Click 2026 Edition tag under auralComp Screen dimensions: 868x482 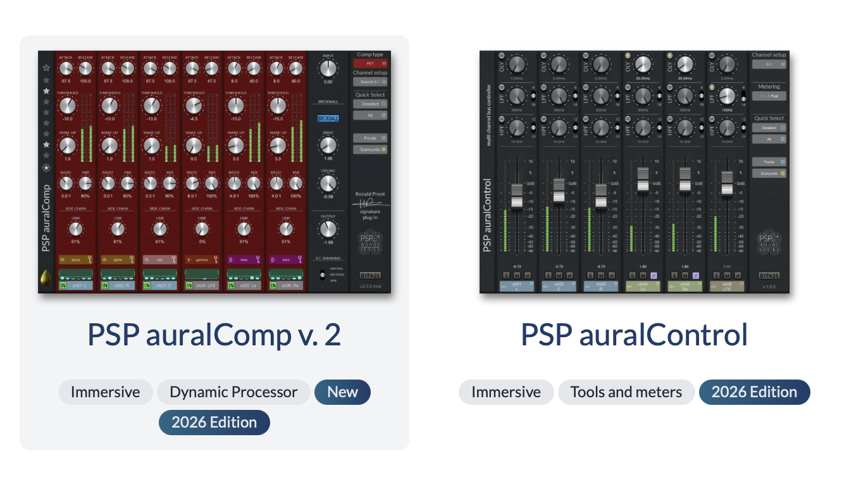[214, 423]
